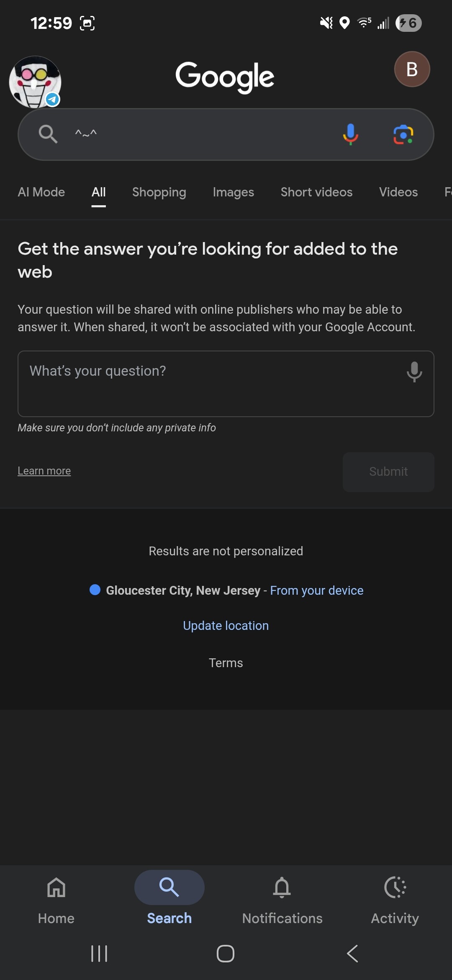Open Google Lens camera icon

pos(403,134)
